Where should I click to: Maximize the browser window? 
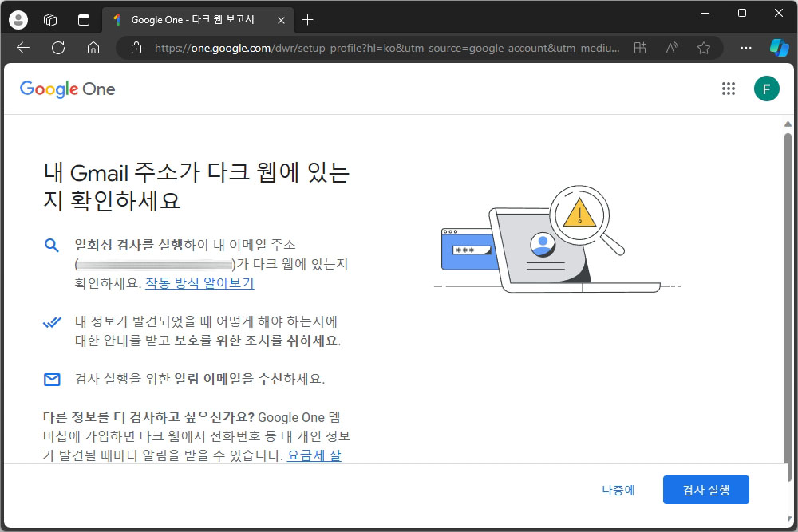tap(742, 14)
